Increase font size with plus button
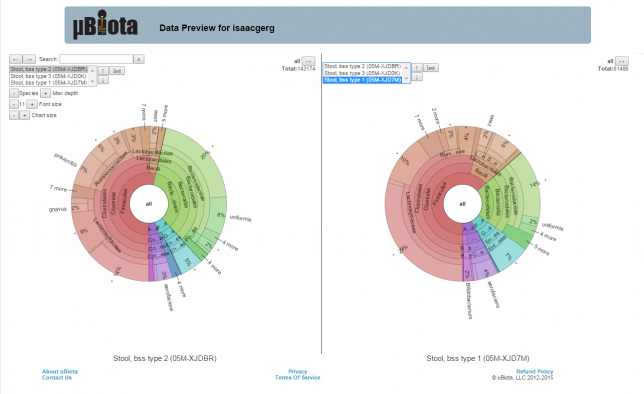The width and height of the screenshot is (644, 394). tap(32, 104)
